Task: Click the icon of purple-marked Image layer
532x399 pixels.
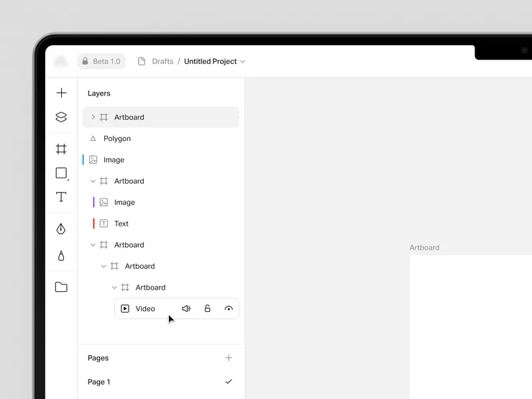Action: [x=104, y=203]
